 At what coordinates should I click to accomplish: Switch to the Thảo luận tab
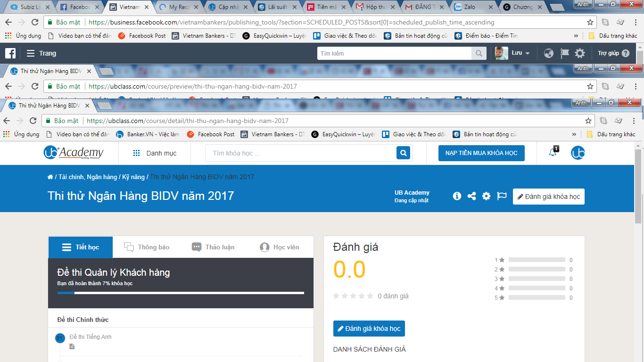pos(213,247)
